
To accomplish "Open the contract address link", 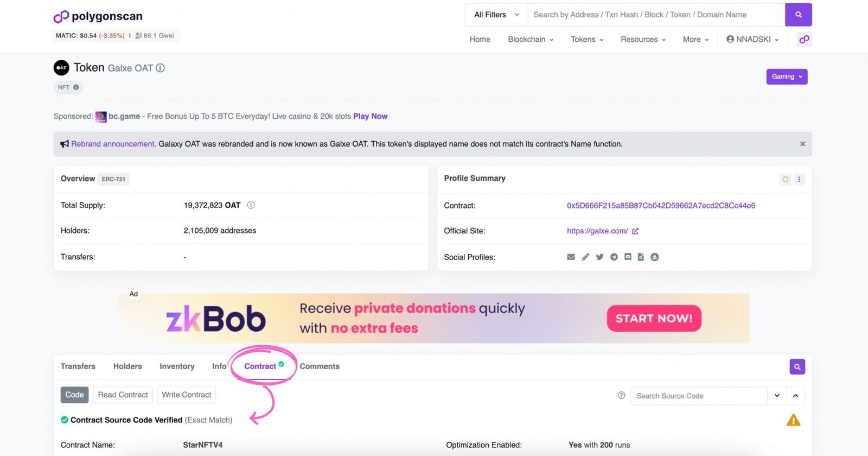I will pyautogui.click(x=661, y=206).
